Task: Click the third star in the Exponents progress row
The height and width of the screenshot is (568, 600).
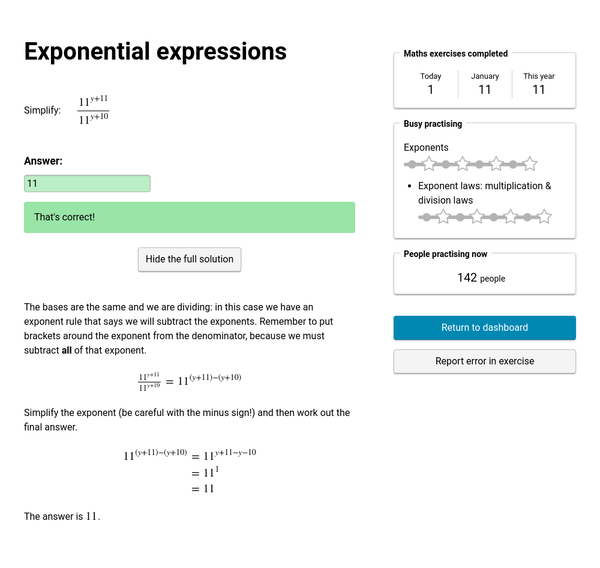Action: pyautogui.click(x=496, y=163)
